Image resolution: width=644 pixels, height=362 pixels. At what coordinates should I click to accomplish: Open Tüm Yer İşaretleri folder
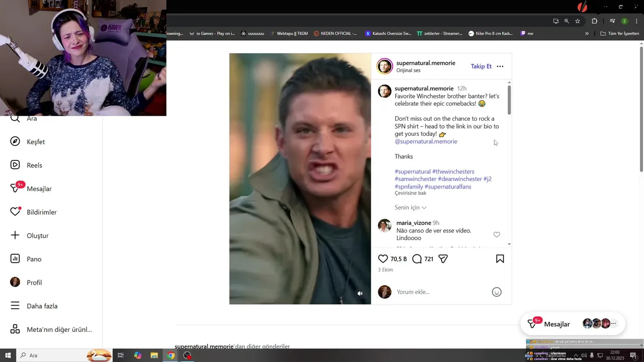[619, 34]
